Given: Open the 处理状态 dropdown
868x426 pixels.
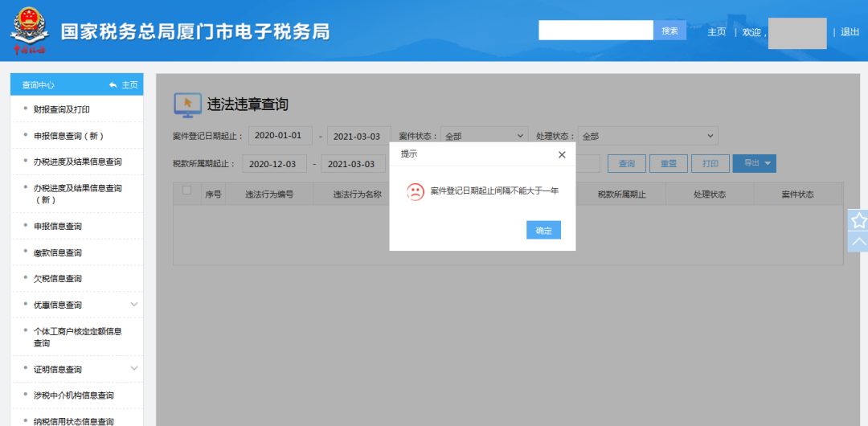Looking at the screenshot, I should click(648, 136).
